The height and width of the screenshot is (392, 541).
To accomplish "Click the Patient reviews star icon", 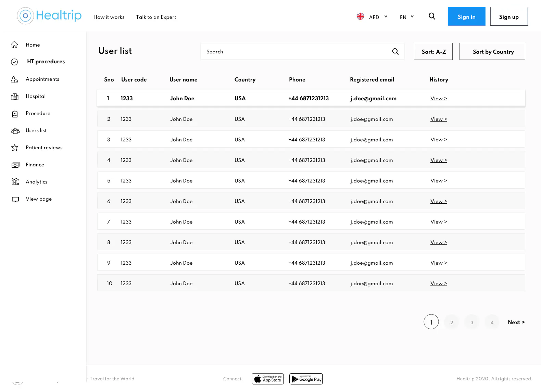I will coord(15,148).
